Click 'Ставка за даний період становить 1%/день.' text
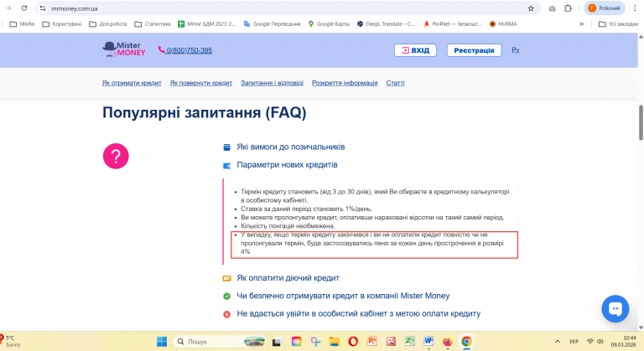644x351 pixels. [306, 209]
